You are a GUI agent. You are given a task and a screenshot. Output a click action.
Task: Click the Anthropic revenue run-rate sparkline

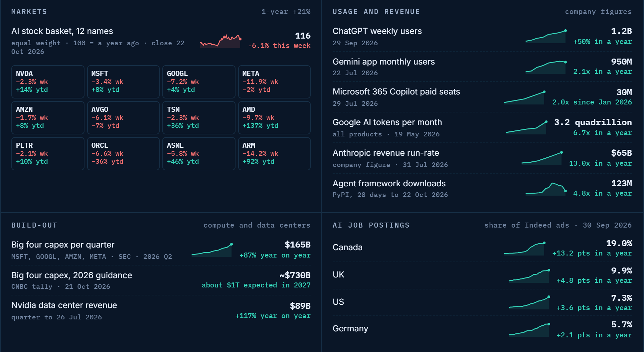click(x=542, y=158)
